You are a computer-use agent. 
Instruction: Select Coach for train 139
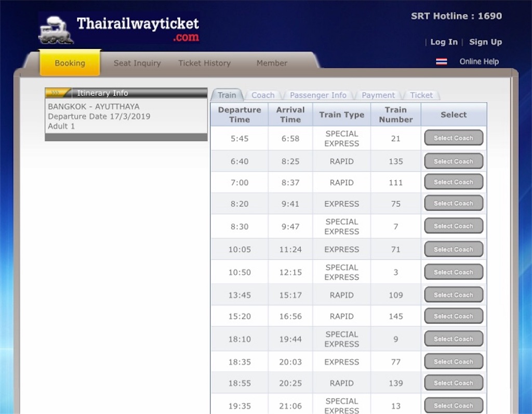pos(453,383)
